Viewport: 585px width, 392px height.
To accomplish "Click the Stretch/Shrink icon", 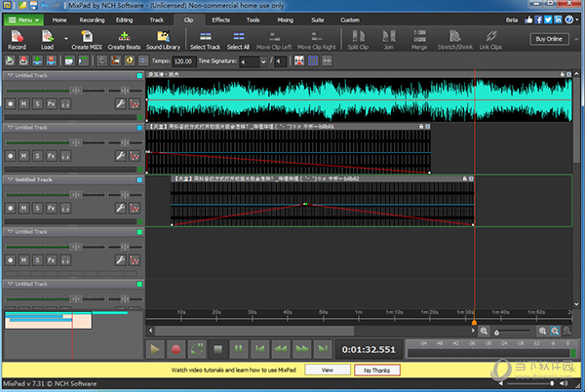I will pos(455,40).
